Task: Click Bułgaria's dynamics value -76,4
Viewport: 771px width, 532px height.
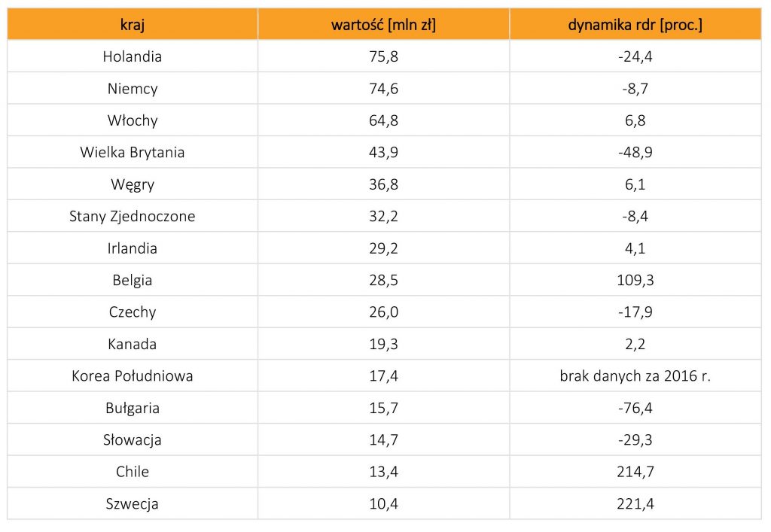Action: tap(635, 409)
